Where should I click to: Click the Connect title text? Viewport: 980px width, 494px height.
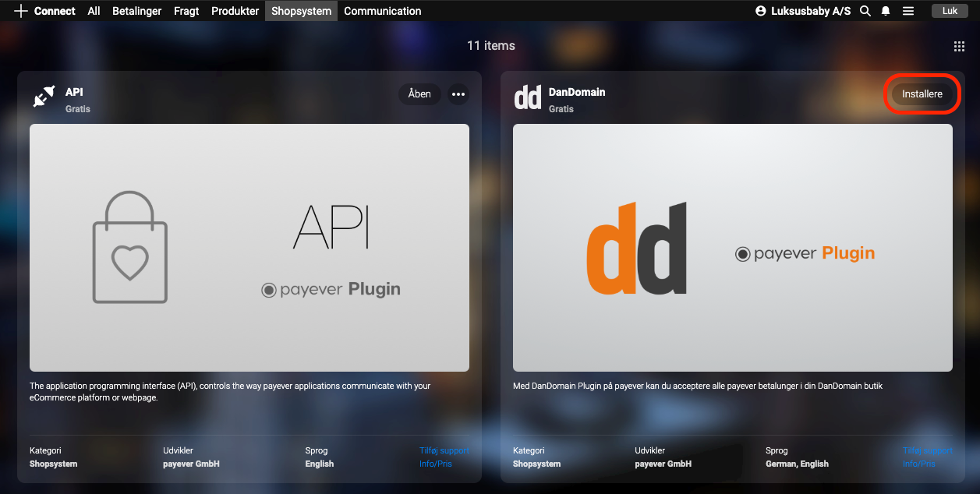(55, 11)
